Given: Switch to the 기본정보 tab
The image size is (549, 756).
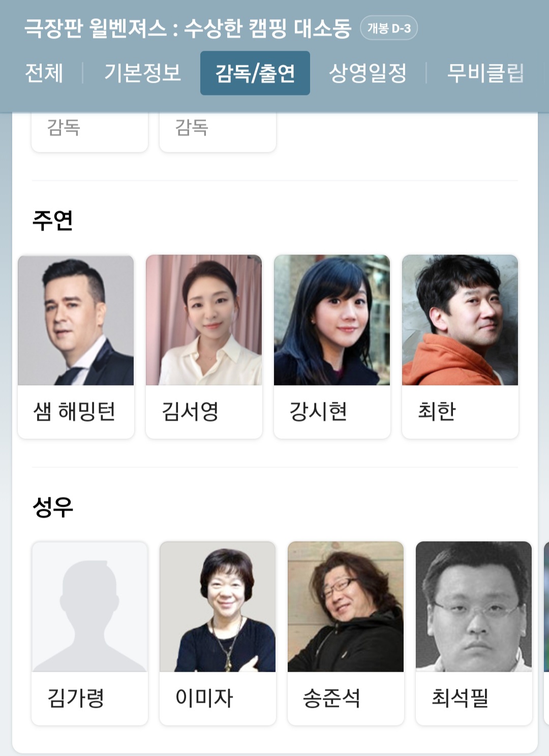Looking at the screenshot, I should 142,73.
